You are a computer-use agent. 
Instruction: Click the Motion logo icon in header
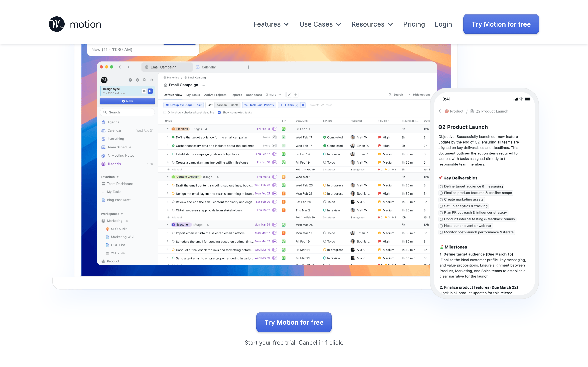57,24
